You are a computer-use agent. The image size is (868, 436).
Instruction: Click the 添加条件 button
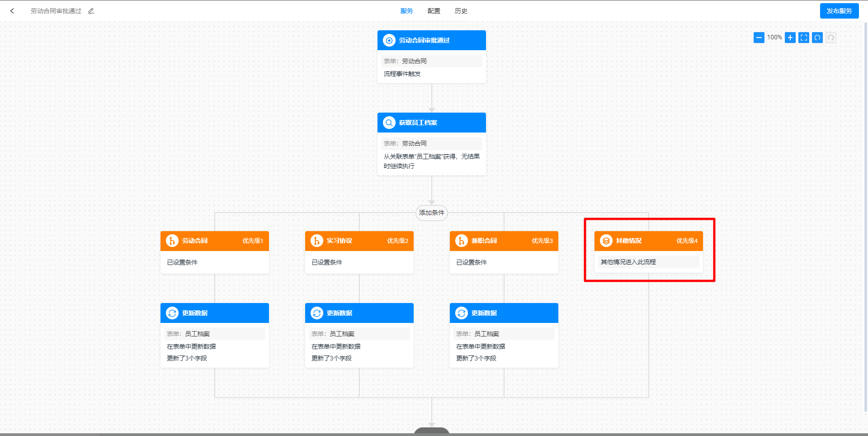tap(432, 213)
